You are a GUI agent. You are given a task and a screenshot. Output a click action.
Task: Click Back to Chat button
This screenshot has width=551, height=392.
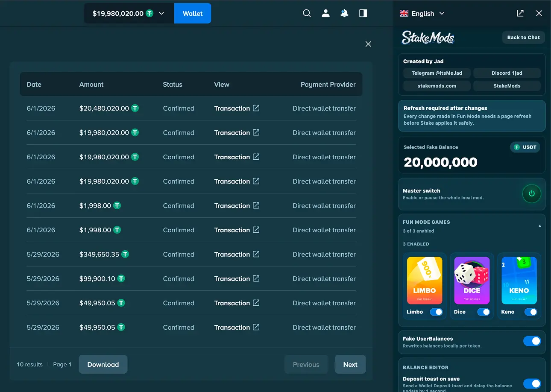523,37
